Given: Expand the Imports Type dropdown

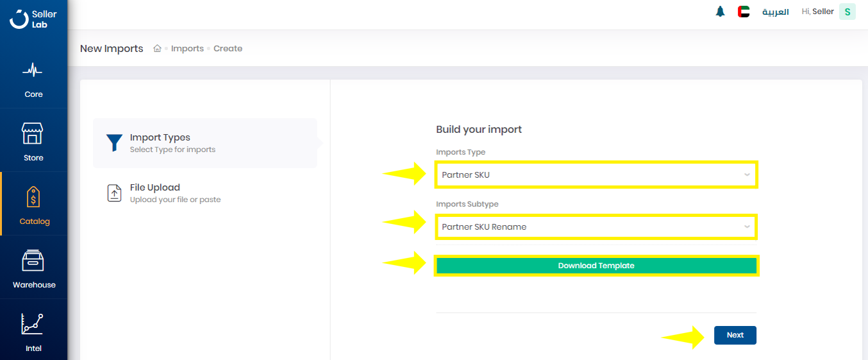Looking at the screenshot, I should point(596,175).
